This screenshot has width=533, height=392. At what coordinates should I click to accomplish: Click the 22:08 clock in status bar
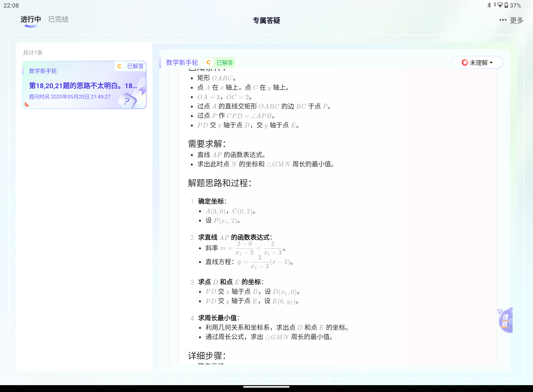coord(11,5)
